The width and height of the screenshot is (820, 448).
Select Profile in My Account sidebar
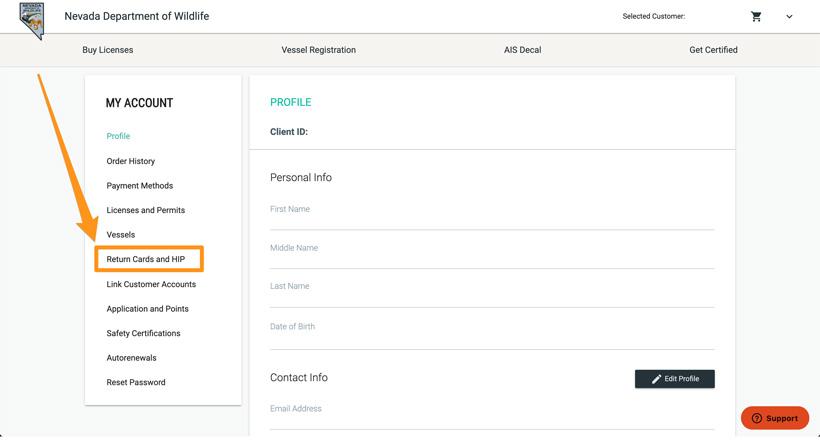pos(118,136)
